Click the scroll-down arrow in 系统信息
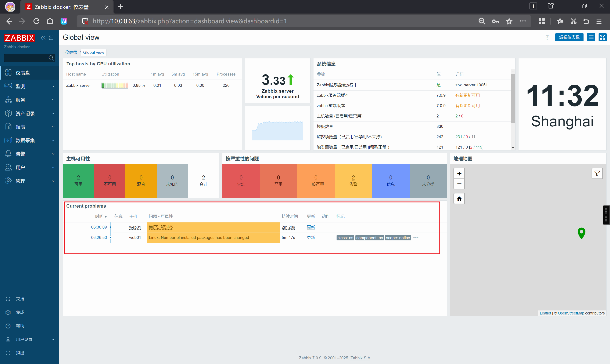The width and height of the screenshot is (610, 364). click(x=513, y=148)
